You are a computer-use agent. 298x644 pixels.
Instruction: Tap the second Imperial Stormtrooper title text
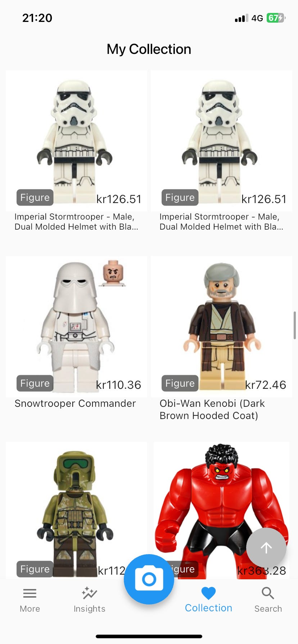coord(221,222)
